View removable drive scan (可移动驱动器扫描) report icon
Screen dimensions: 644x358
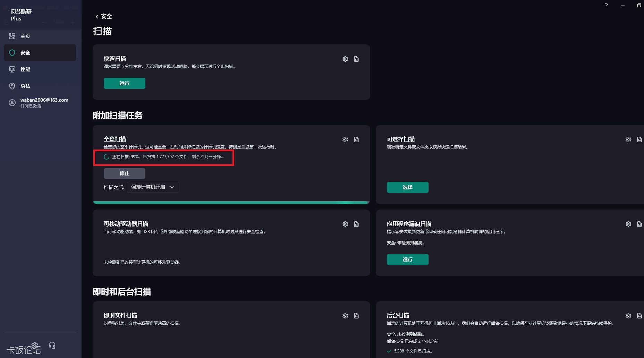(x=356, y=224)
